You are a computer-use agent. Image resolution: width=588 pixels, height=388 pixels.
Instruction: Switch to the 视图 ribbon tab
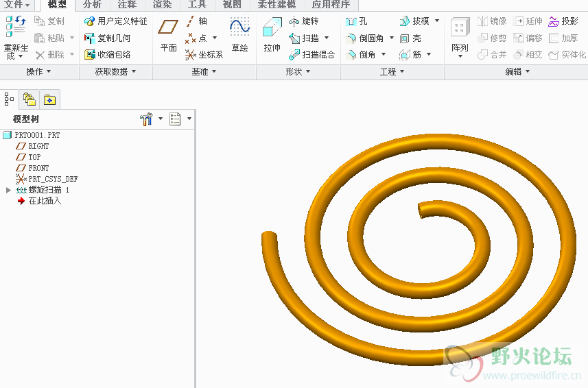[x=232, y=5]
